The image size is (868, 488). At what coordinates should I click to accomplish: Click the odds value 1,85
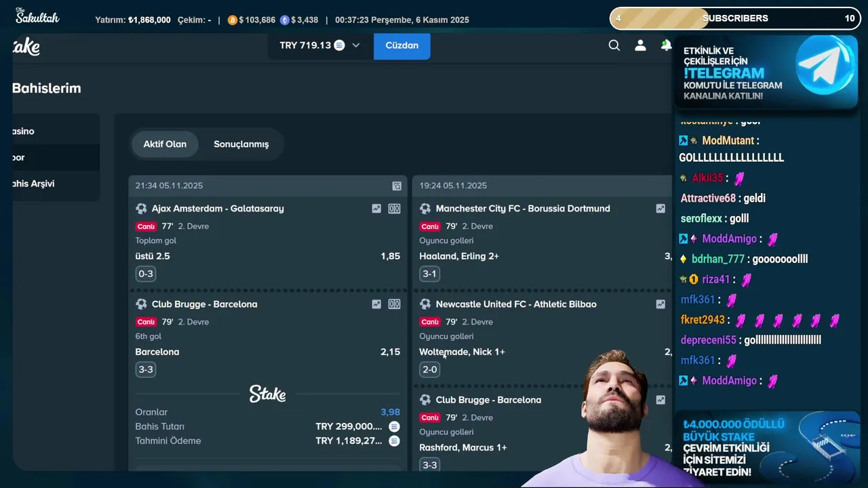(391, 256)
